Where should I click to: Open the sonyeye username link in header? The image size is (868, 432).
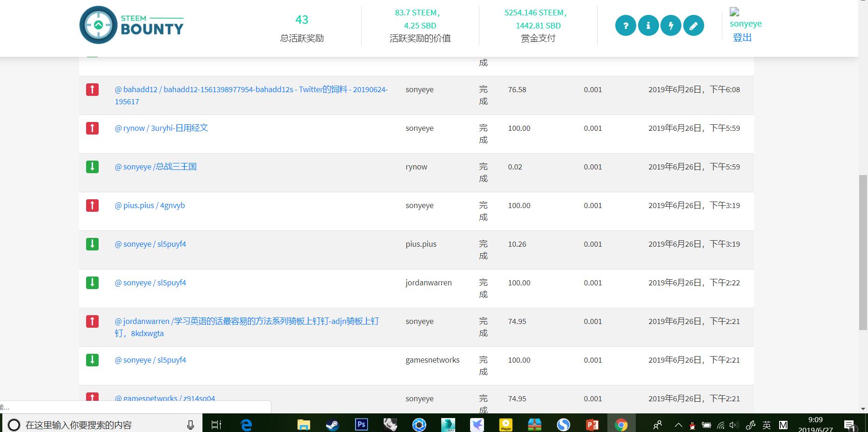point(746,24)
